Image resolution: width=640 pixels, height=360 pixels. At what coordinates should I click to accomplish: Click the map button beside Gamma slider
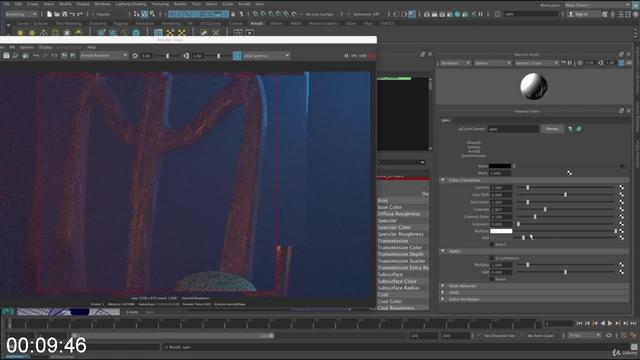tap(621, 187)
